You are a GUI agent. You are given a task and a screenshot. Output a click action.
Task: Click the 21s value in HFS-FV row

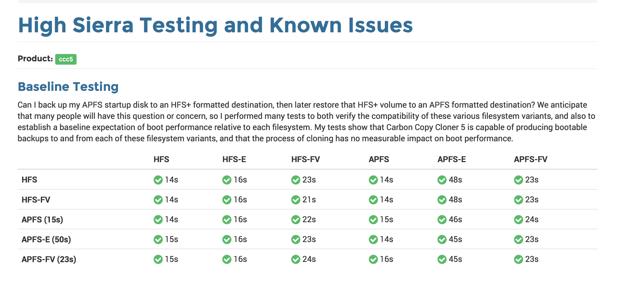(x=309, y=200)
